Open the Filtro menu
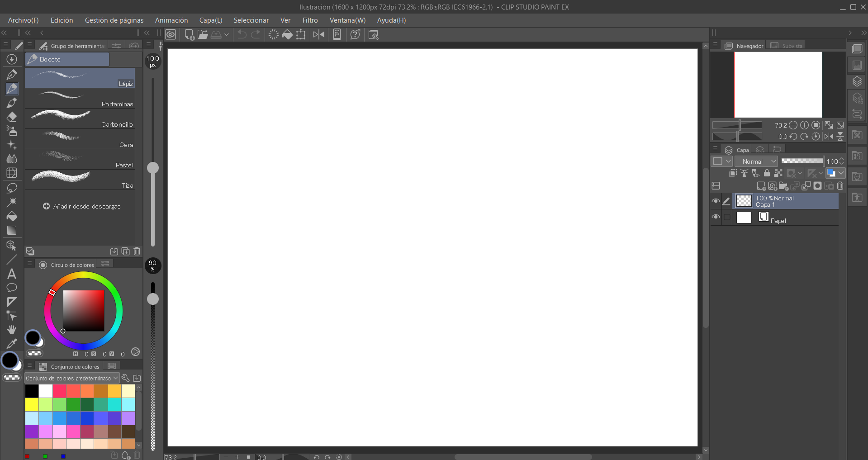 click(310, 20)
